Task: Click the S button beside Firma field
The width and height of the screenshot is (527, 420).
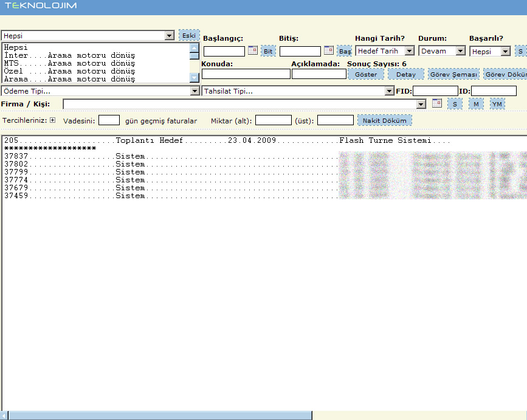Action: tap(455, 104)
